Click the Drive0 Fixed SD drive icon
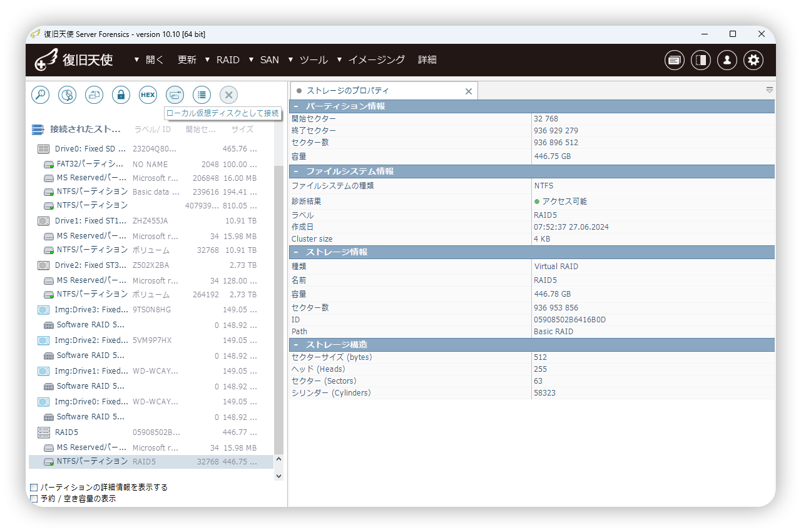 43,149
